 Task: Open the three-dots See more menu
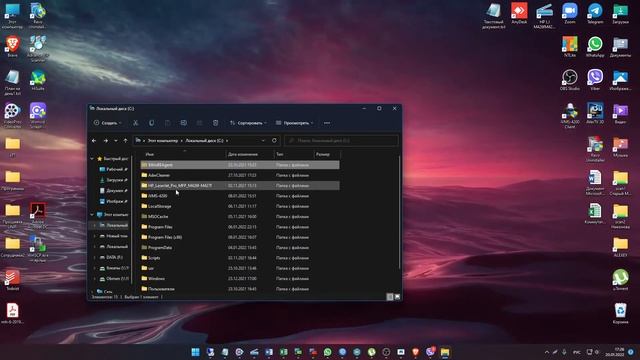coord(327,123)
